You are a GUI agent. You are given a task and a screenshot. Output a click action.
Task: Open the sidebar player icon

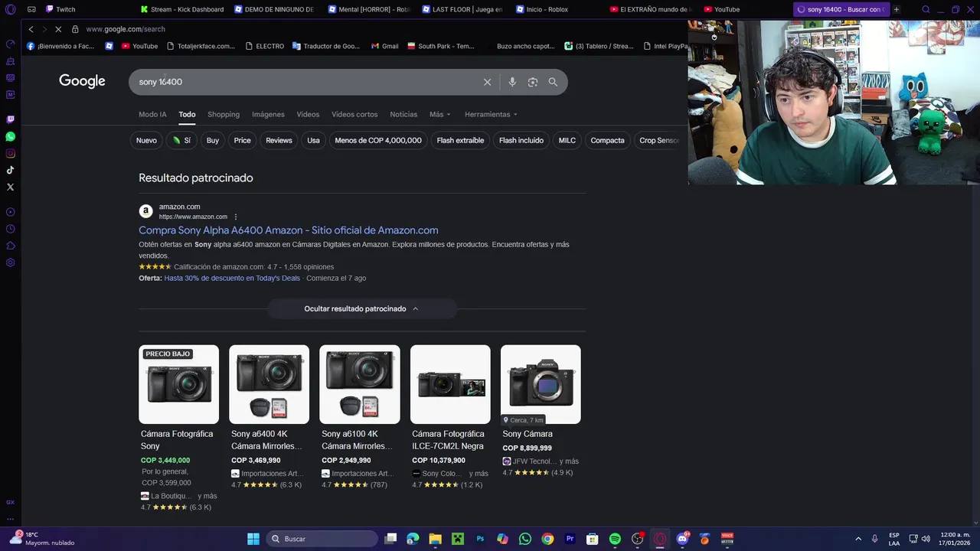(x=10, y=212)
